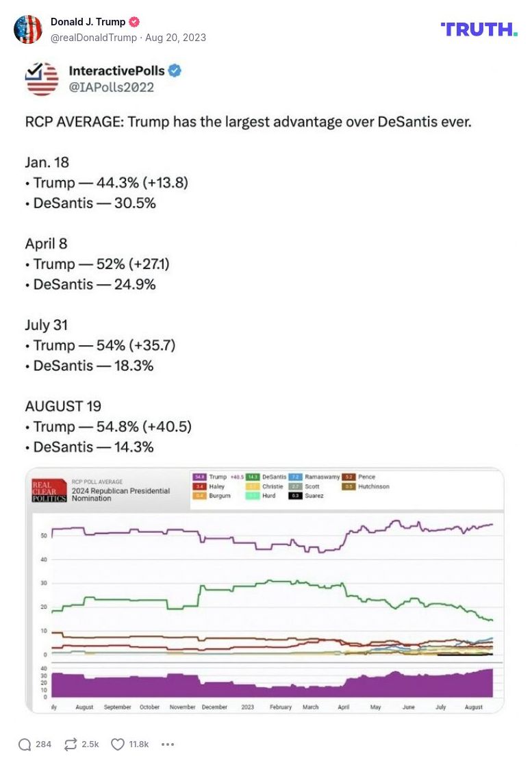Screen dimensions: 532x765
Task: Click the red verified badge beside Trump's name
Action: click(135, 22)
